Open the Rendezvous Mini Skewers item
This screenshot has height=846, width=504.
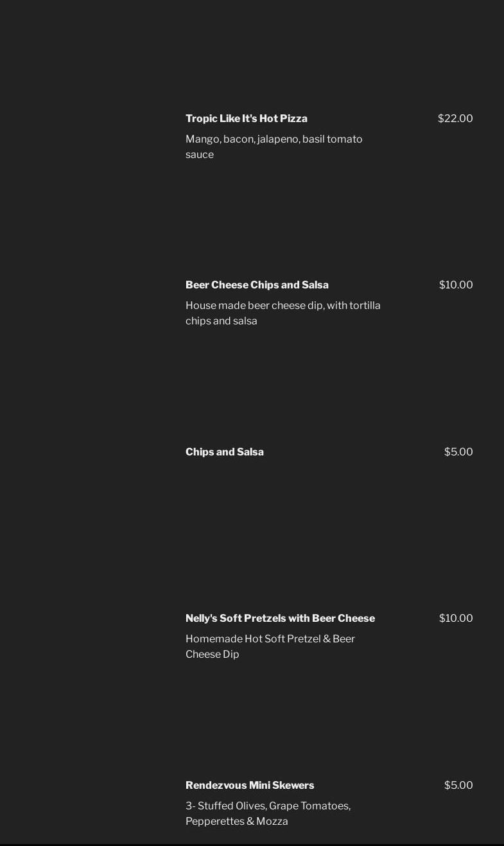coord(249,786)
